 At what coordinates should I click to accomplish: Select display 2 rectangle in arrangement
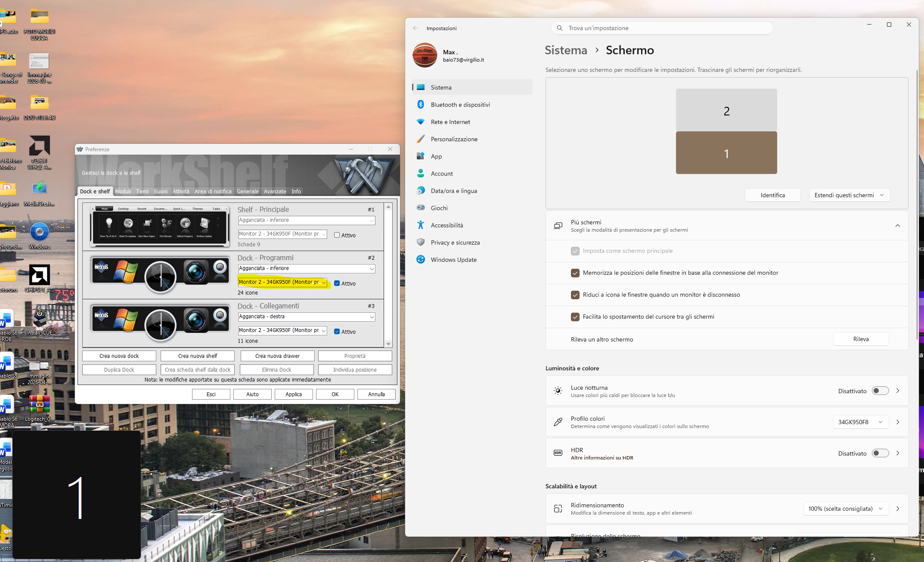(726, 110)
